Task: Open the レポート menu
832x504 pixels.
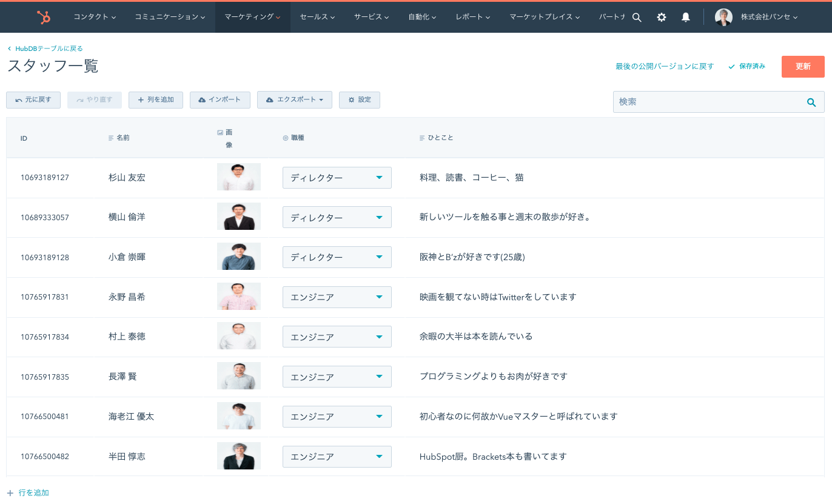Action: tap(473, 17)
